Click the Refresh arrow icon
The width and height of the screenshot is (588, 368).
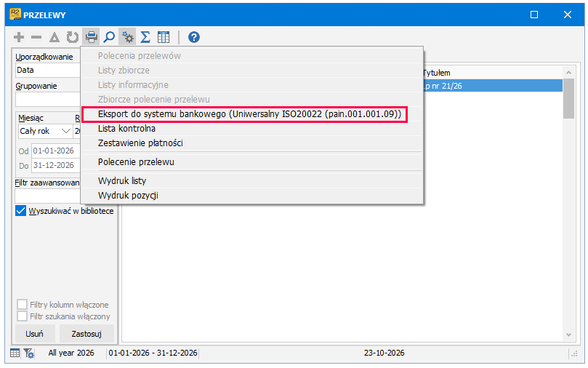tap(73, 37)
